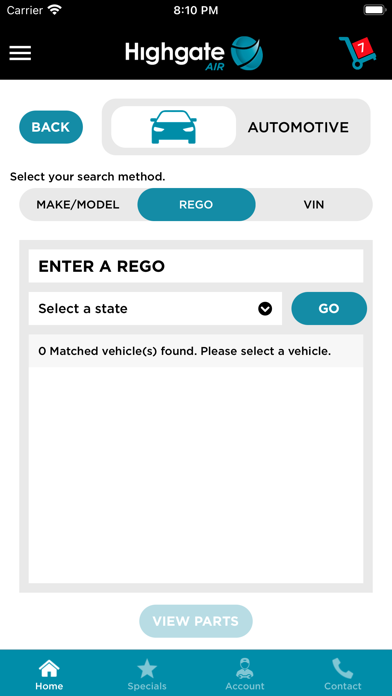Tap the AUTOMOTIVE category label
The image size is (392, 696).
click(298, 127)
